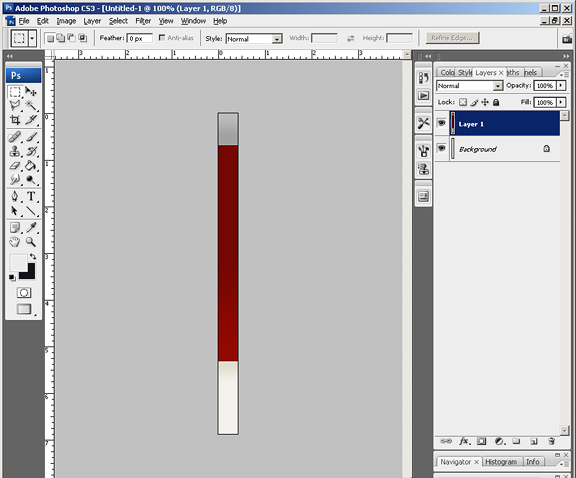Open the File menu

tap(24, 21)
